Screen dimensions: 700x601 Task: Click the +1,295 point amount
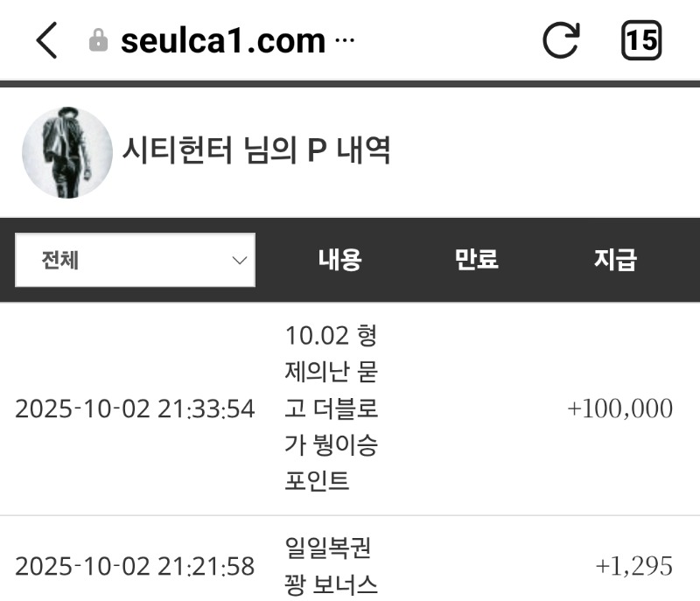tap(633, 566)
